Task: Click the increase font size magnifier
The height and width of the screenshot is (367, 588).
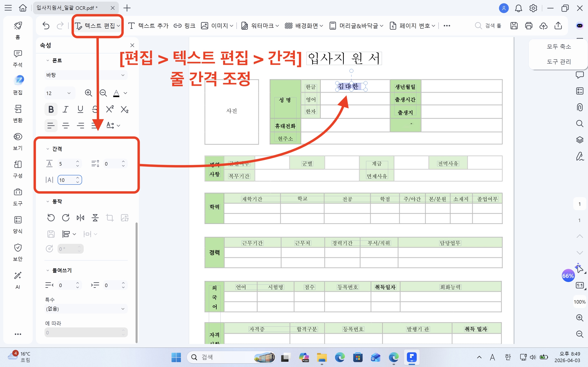Action: pos(88,93)
